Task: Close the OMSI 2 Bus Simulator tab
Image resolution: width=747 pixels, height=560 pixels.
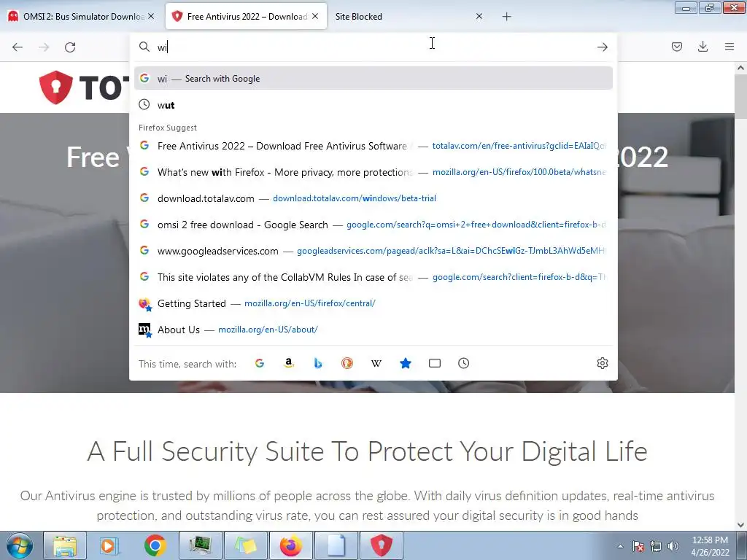Action: tap(151, 16)
